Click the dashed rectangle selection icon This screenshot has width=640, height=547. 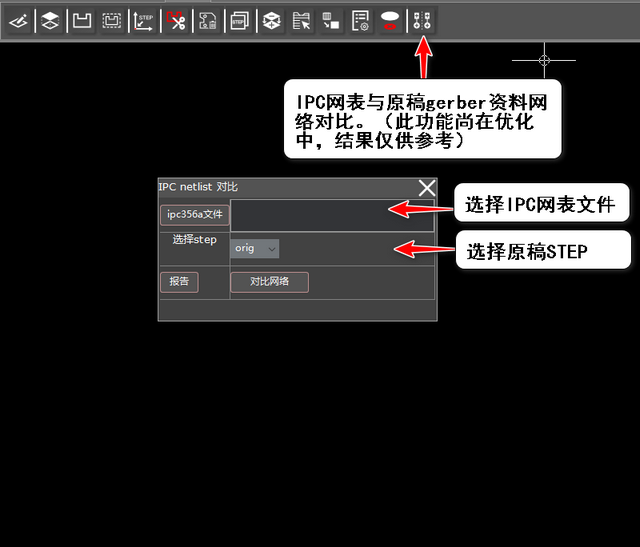(112, 20)
